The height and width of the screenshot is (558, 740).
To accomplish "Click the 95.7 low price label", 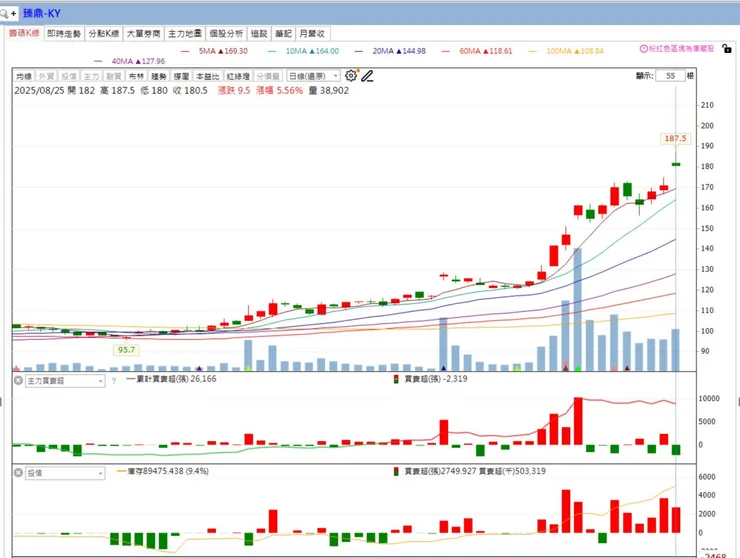I will 126,350.
